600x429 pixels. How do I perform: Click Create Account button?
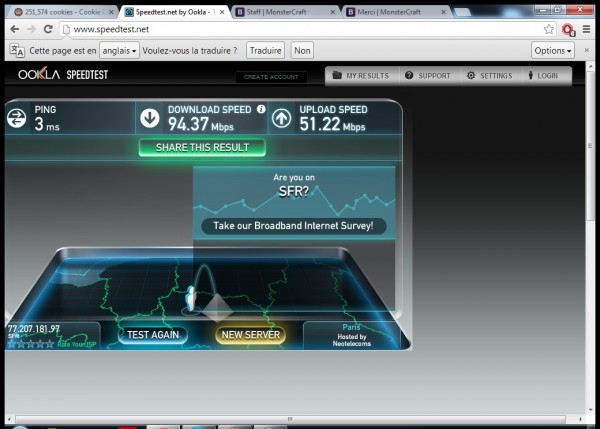coord(271,77)
